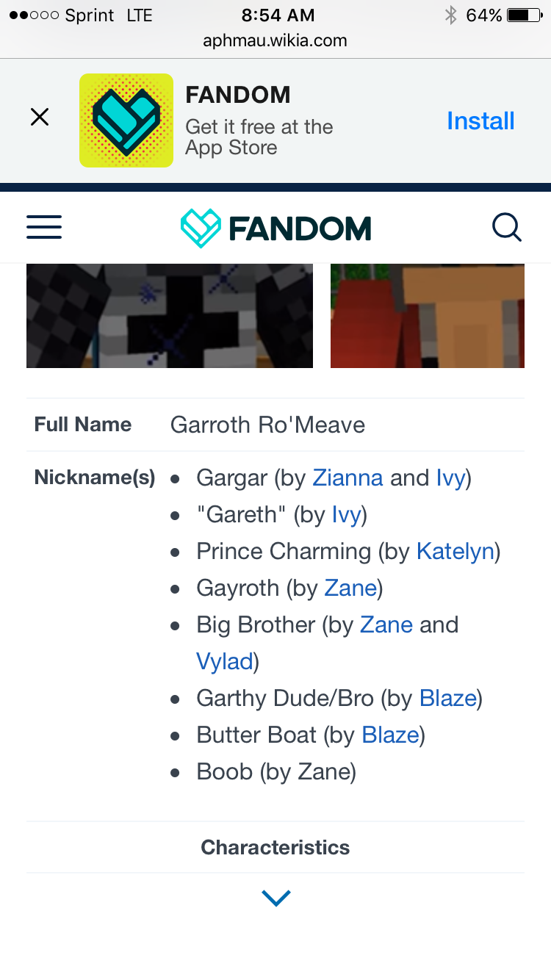Open Zane link in Big Brother line
This screenshot has height=980, width=551.
click(x=386, y=624)
